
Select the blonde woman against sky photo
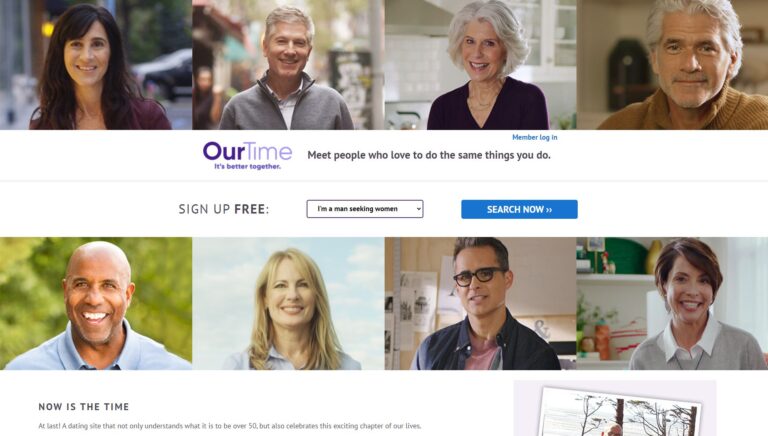pyautogui.click(x=288, y=303)
